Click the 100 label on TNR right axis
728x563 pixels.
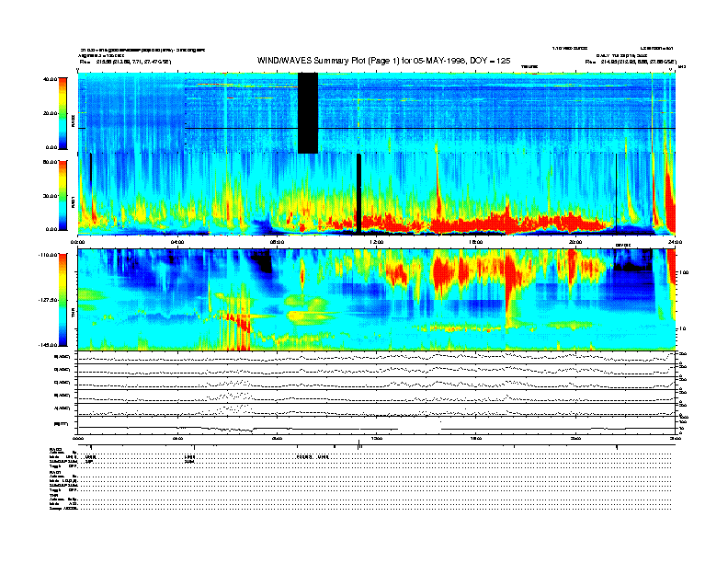[684, 272]
